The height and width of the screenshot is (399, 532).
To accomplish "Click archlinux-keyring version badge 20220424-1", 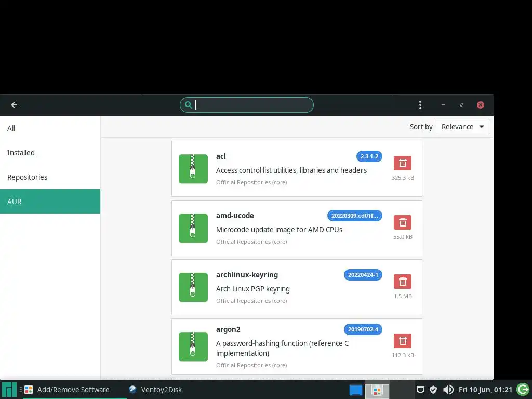I will point(363,275).
